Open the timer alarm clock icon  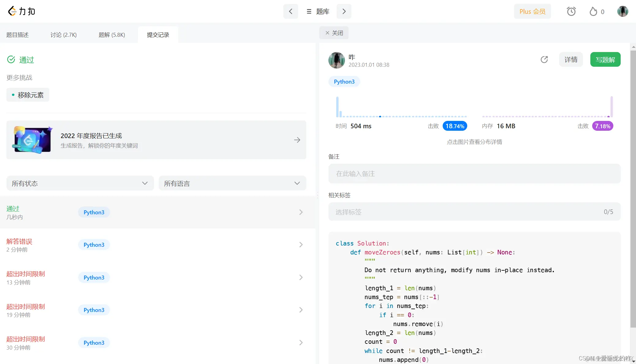pos(571,12)
